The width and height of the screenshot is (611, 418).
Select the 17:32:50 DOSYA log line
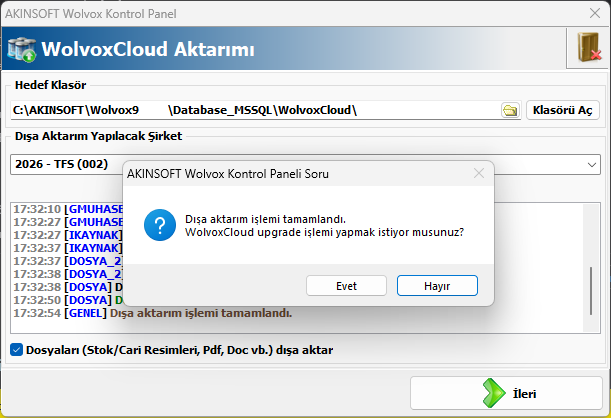tap(68, 300)
